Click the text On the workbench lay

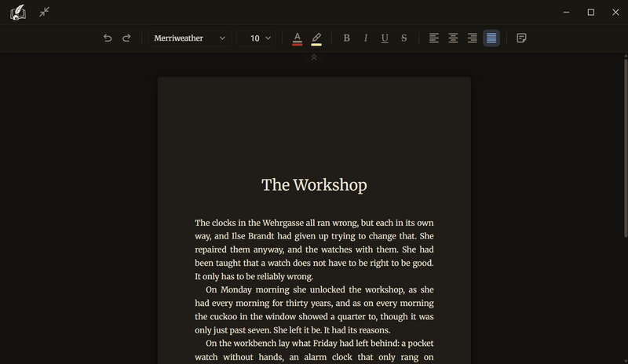pos(247,343)
